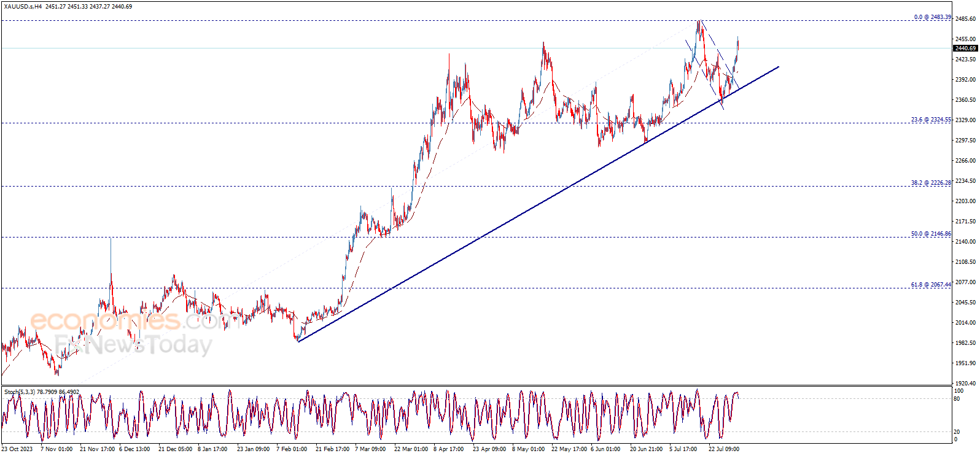Image resolution: width=980 pixels, height=456 pixels.
Task: Click the stochastic scale value 20
Action: click(x=957, y=432)
